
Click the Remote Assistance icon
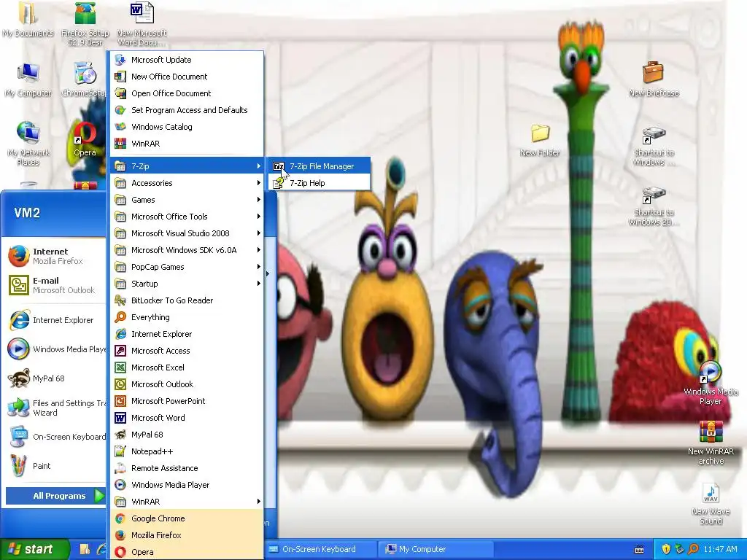click(x=120, y=468)
